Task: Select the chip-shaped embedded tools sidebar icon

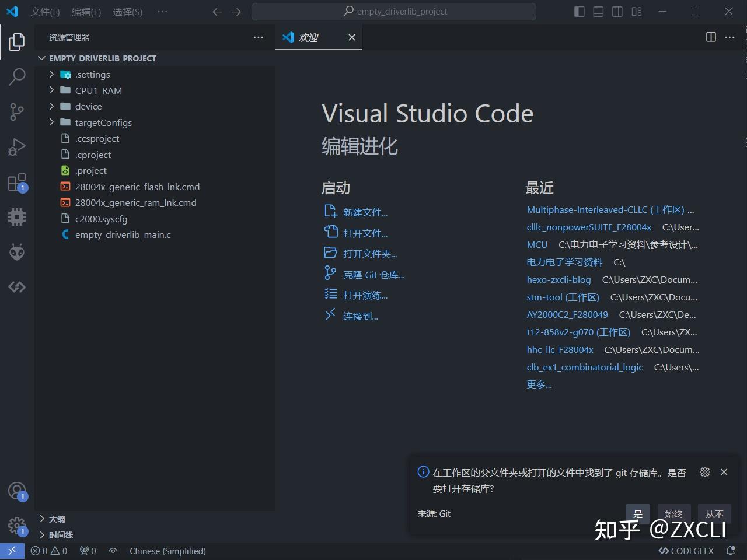Action: pyautogui.click(x=16, y=216)
